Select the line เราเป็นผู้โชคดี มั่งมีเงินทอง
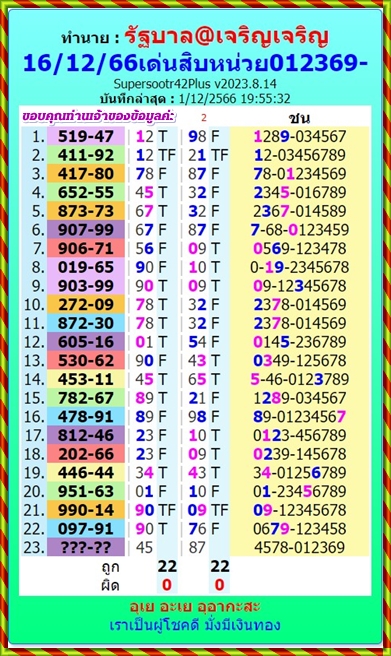Viewport: 391px width, 656px height. (x=195, y=625)
